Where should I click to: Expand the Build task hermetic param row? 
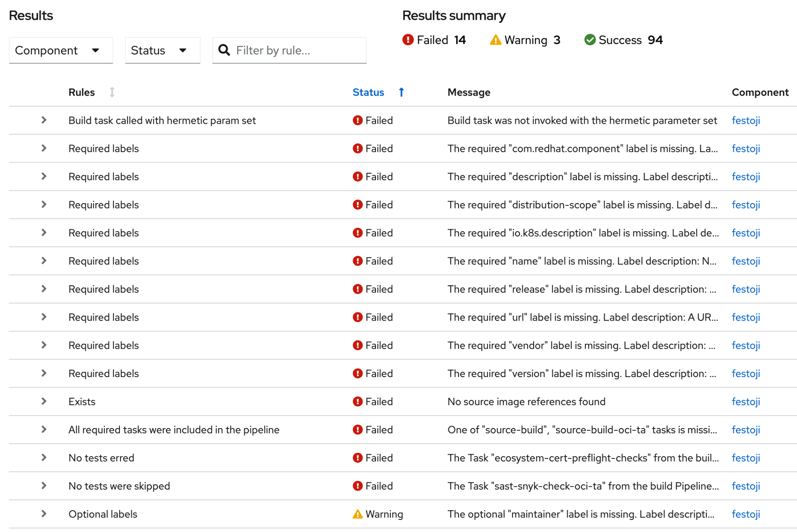tap(44, 120)
